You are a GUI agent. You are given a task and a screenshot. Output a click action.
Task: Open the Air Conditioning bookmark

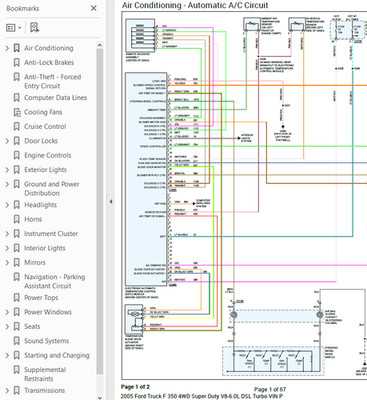pos(49,48)
